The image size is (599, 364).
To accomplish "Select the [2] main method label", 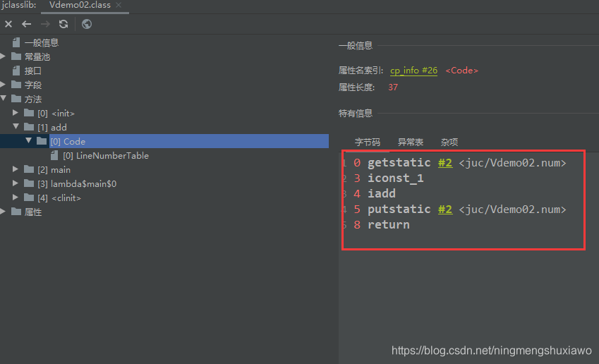I will click(54, 170).
